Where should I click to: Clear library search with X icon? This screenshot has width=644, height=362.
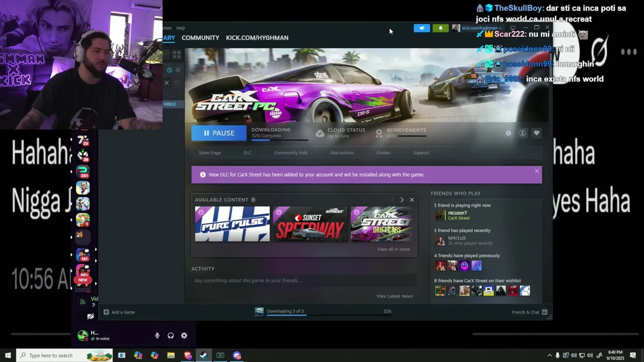(167, 83)
